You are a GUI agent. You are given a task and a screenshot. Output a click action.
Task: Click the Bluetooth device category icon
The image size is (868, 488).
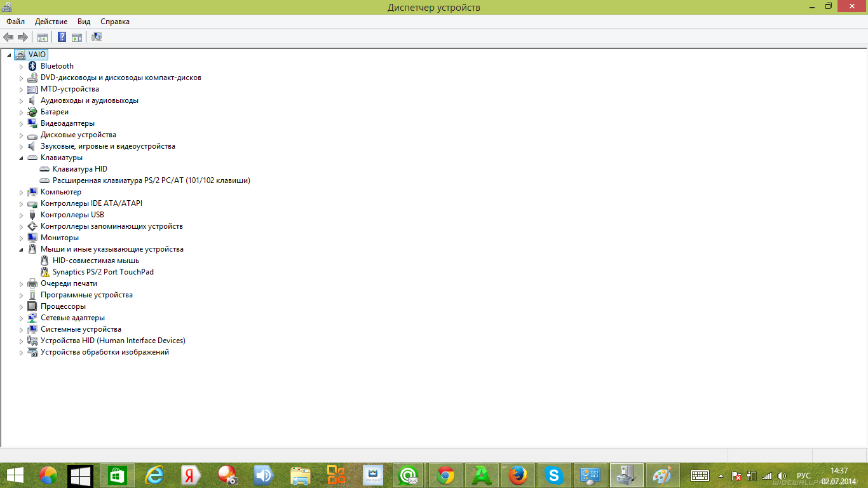tap(32, 66)
